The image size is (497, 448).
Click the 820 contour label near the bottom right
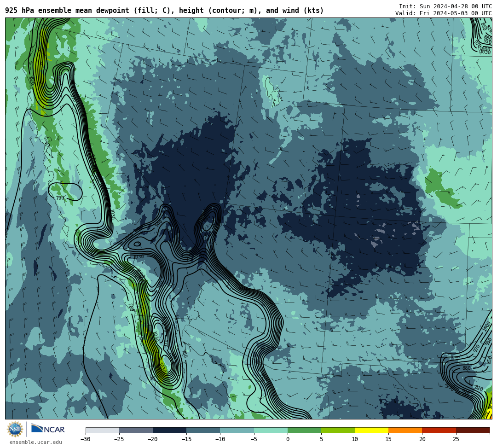pos(479,389)
